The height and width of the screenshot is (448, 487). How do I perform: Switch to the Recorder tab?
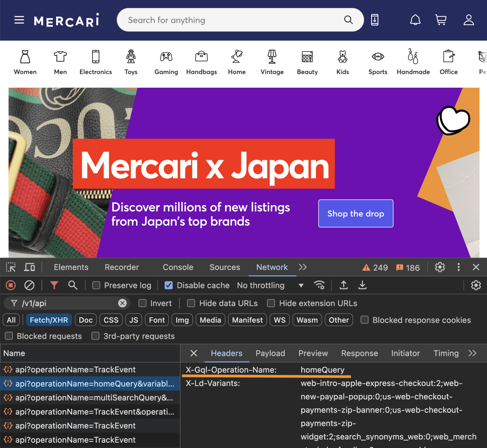[122, 267]
